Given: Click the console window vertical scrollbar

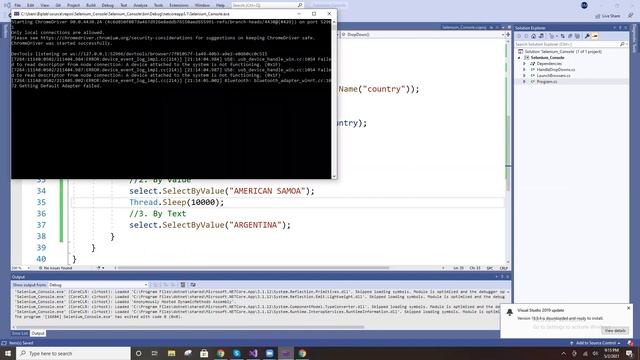Looking at the screenshot, I should 334,99.
